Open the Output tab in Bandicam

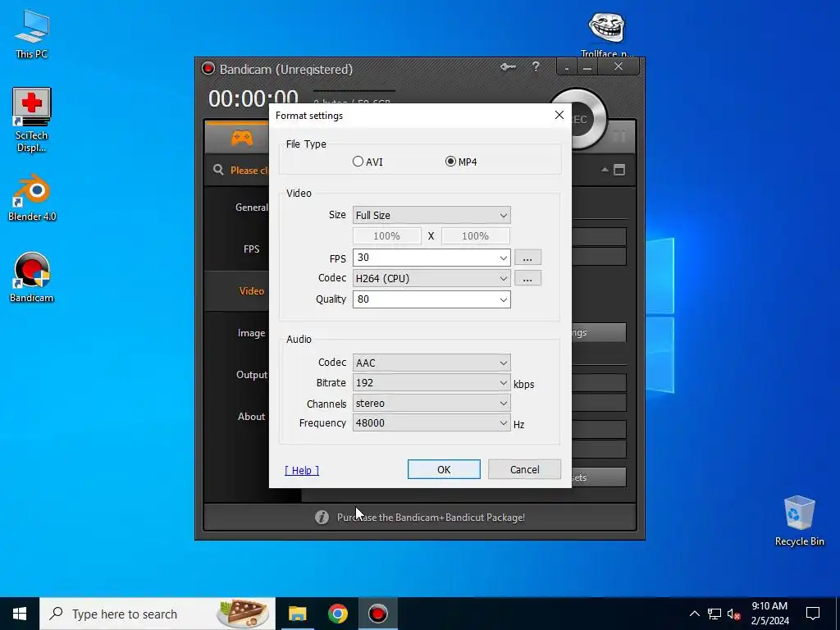point(251,374)
